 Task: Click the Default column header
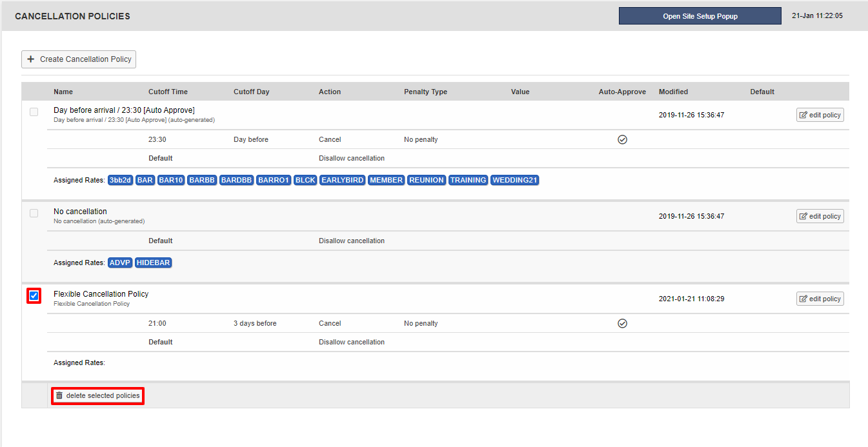point(762,92)
